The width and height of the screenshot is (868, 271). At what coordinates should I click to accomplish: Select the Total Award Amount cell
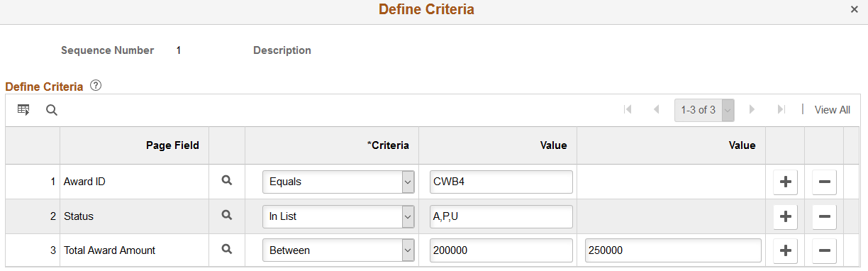point(109,250)
